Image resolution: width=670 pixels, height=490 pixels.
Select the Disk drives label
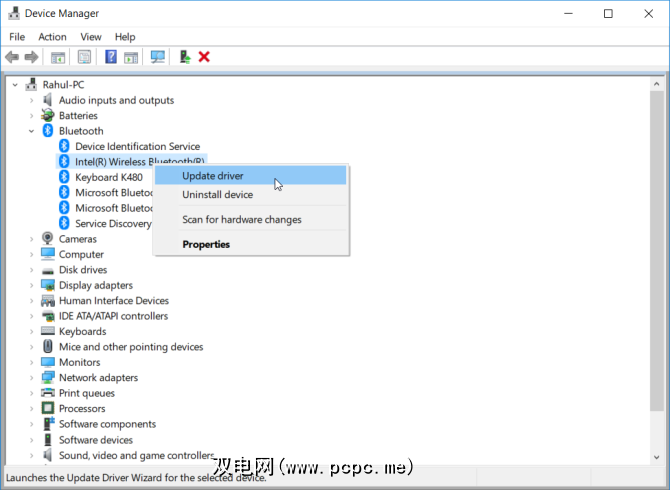click(x=83, y=270)
